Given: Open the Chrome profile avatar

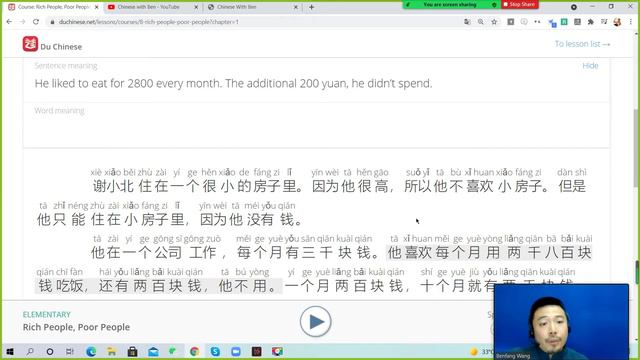Looking at the screenshot, I should coord(617,22).
